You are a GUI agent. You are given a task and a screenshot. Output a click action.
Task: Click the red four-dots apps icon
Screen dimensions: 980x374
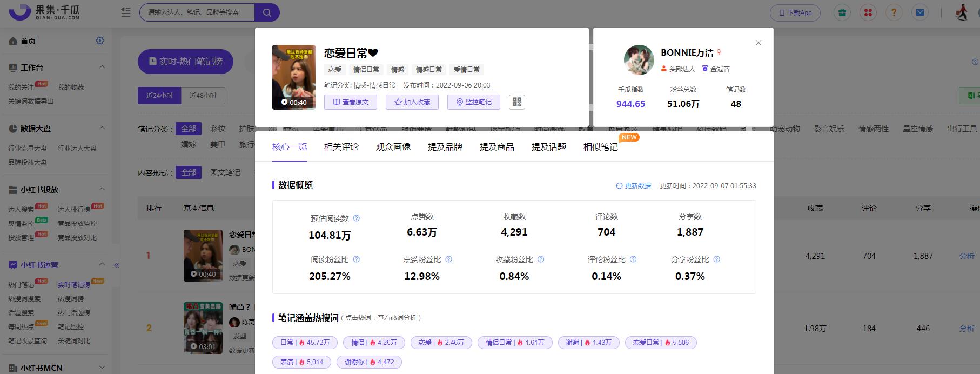(868, 12)
